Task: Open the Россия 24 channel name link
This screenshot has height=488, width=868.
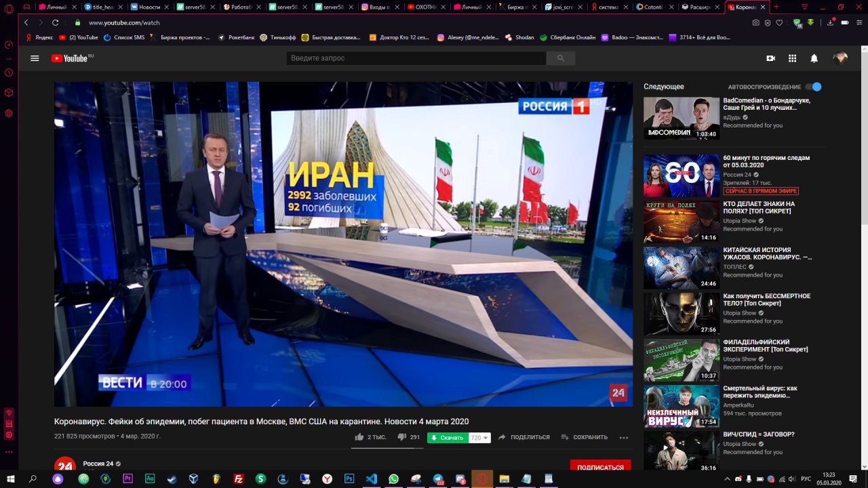Action: pyautogui.click(x=98, y=464)
